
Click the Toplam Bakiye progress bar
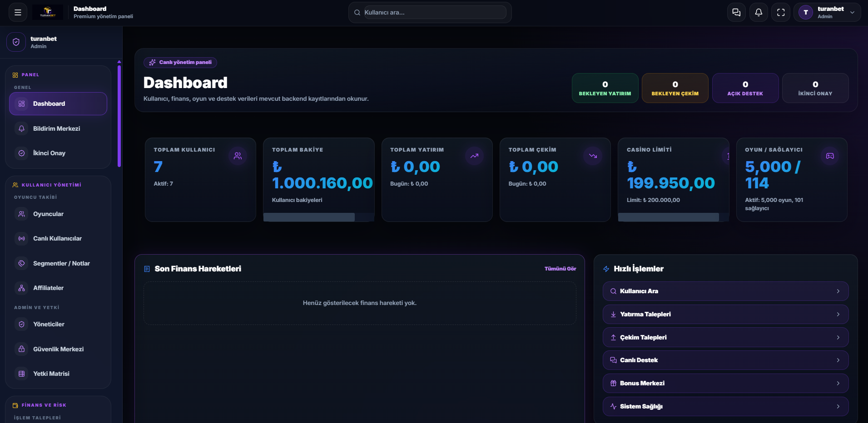tap(319, 217)
